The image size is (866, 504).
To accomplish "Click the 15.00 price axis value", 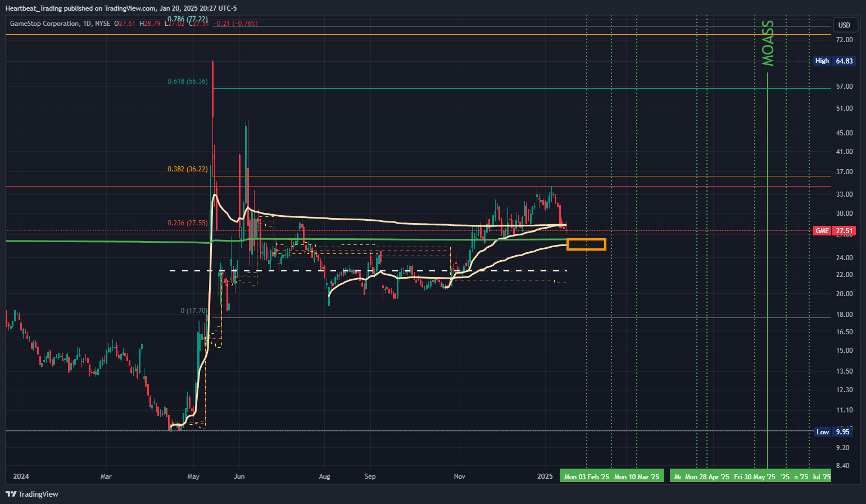I will 844,351.
